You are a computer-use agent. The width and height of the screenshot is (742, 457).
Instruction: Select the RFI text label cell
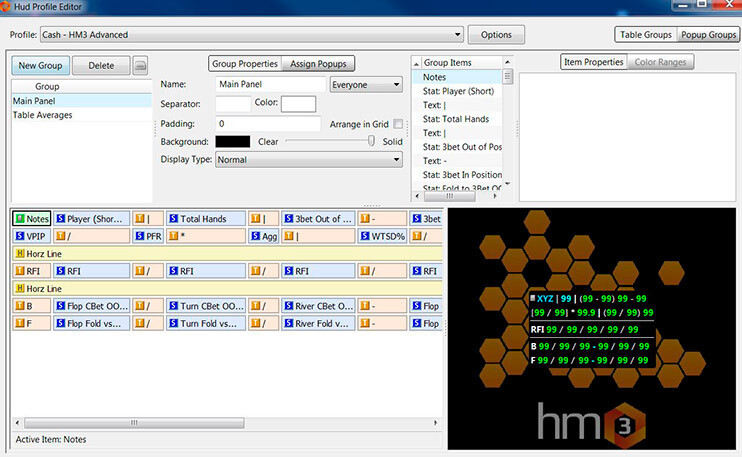point(31,271)
